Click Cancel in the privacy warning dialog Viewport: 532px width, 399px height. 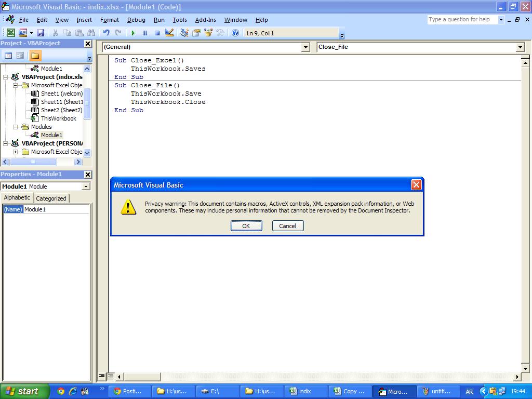click(x=288, y=225)
